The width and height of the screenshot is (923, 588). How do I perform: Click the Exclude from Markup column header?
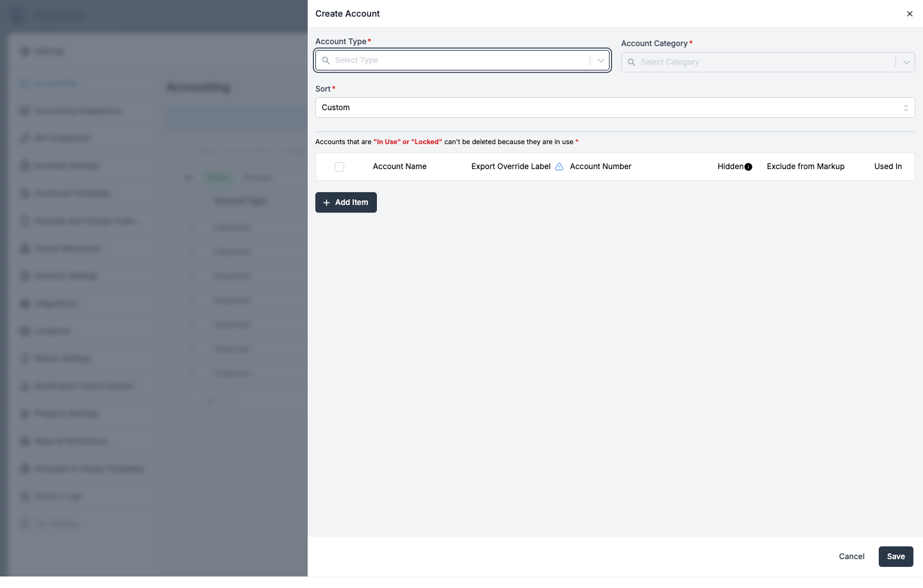click(806, 167)
